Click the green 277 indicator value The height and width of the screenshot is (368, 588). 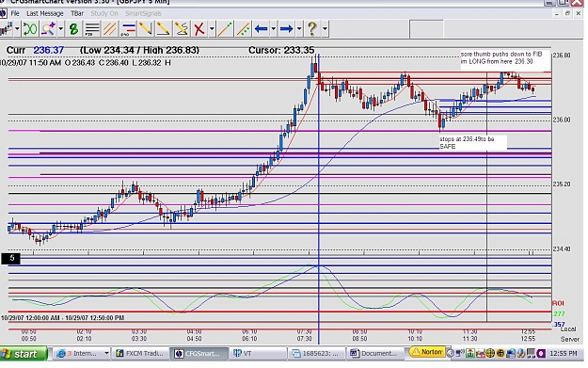coord(559,313)
